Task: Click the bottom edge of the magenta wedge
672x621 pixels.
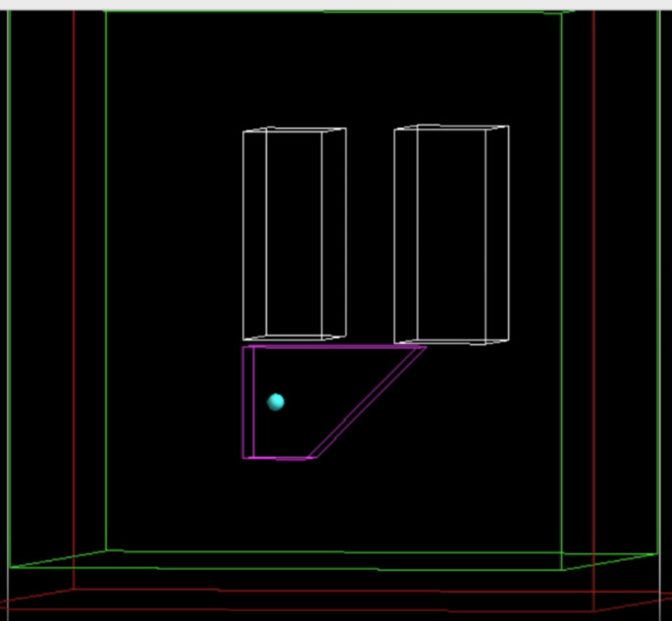Action: (x=278, y=457)
